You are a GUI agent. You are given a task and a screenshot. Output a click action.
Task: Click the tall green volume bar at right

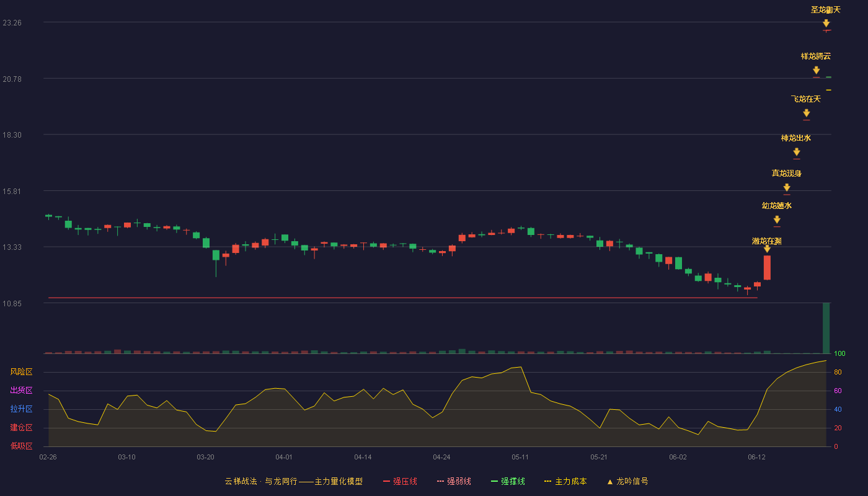click(826, 328)
